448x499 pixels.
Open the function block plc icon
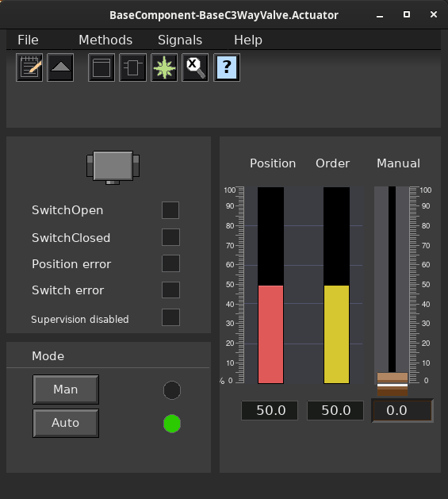(132, 67)
